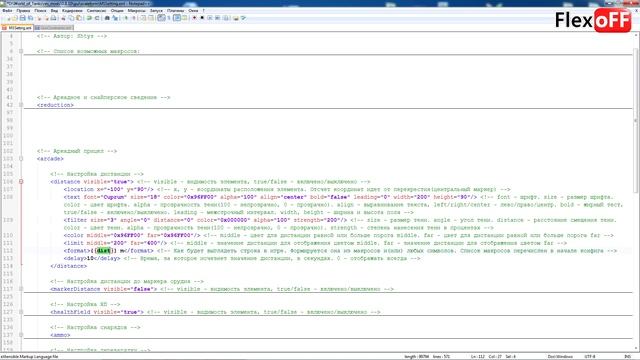Switch to the second inactive document tab
The height and width of the screenshot is (360, 640).
[54, 28]
